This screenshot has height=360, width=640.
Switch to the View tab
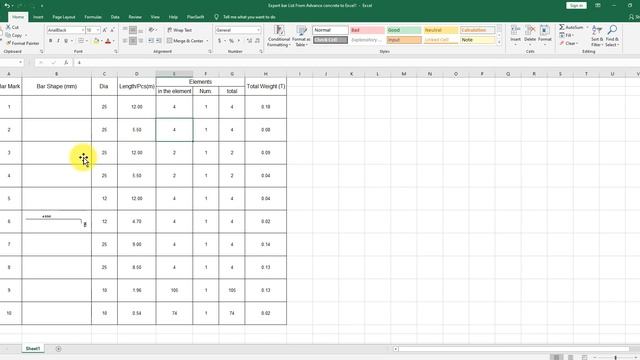coord(155,17)
